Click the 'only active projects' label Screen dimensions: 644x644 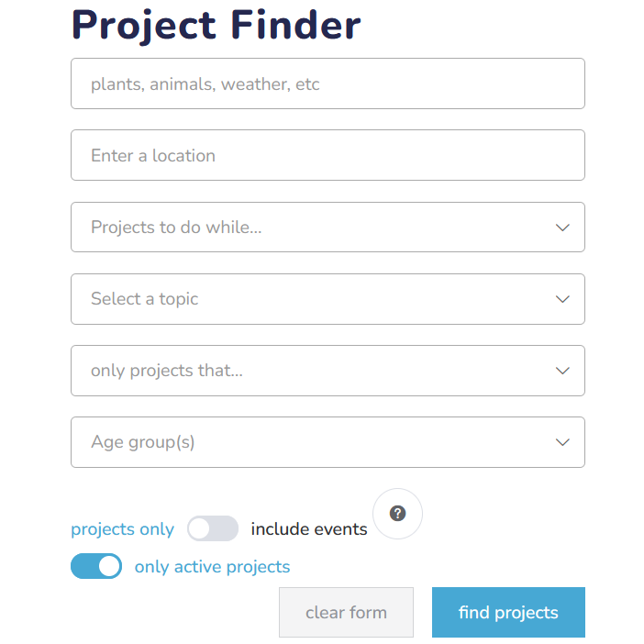[x=212, y=567]
